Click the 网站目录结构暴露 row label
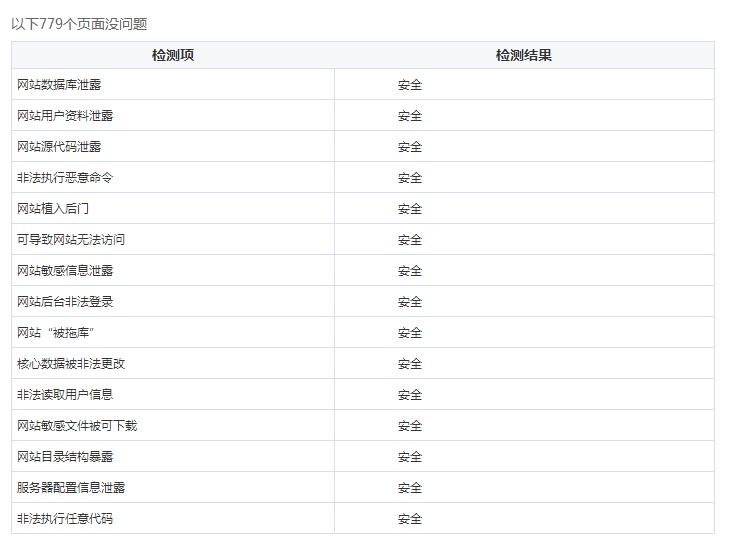 (65, 457)
